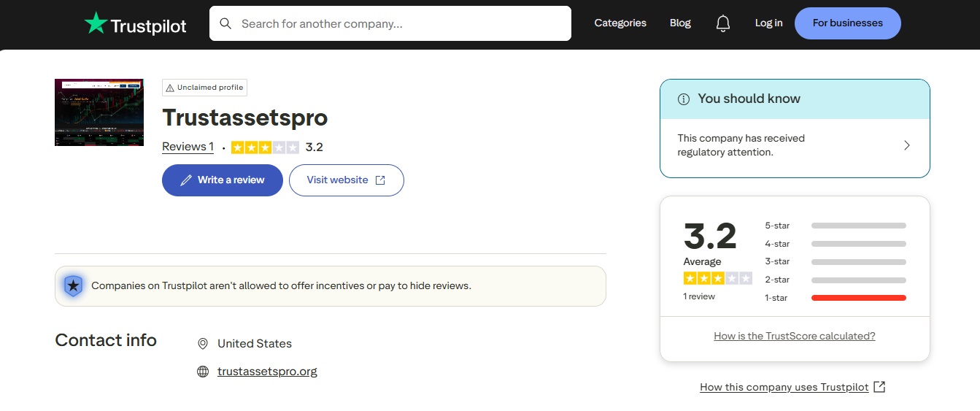Expand the regulatory attention notice chevron

click(907, 145)
